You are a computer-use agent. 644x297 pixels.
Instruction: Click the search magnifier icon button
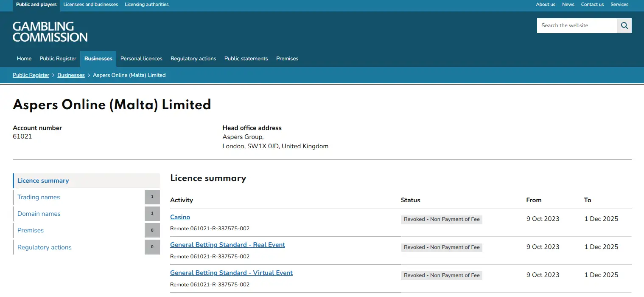pos(624,25)
